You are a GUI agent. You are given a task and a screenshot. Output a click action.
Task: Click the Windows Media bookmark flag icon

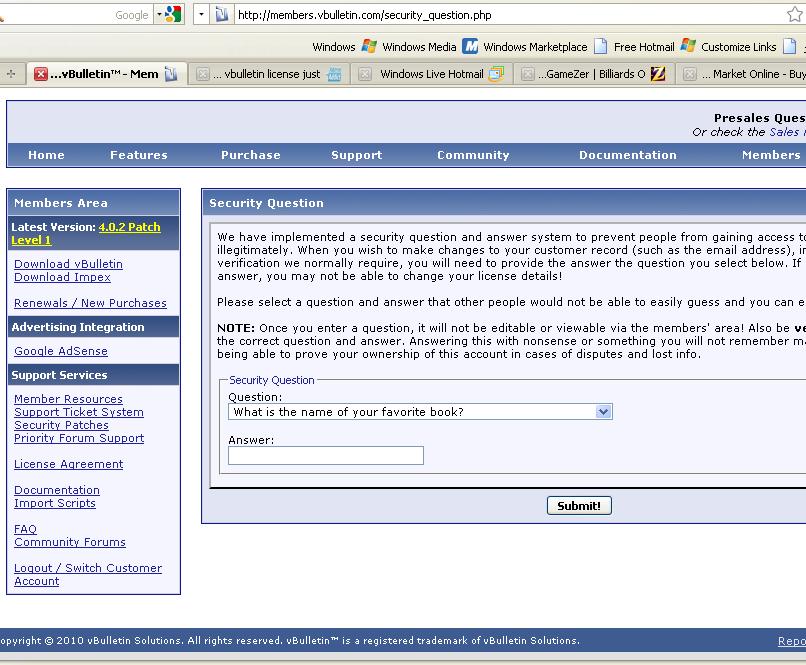[369, 46]
